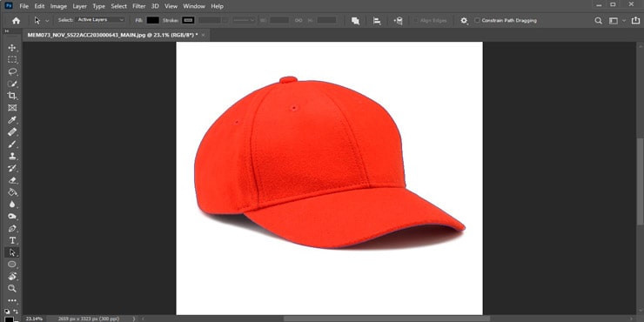Open the Image menu
Image resolution: width=644 pixels, height=322 pixels.
point(58,6)
